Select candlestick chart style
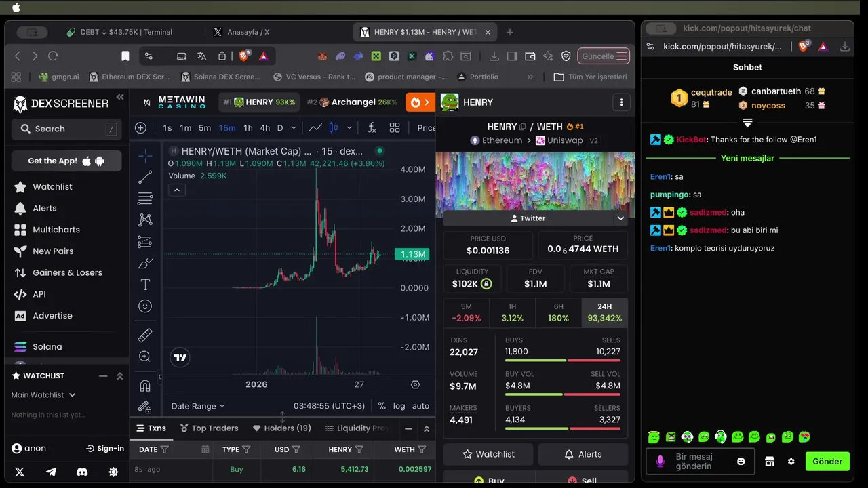This screenshot has width=868, height=488. coord(334,127)
